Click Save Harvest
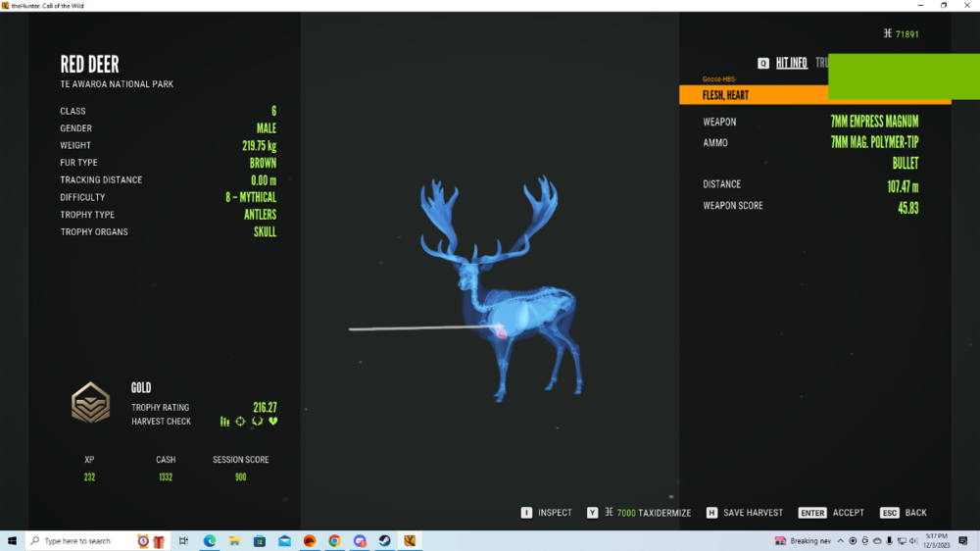Screen dimensions: 980x551 click(744, 513)
